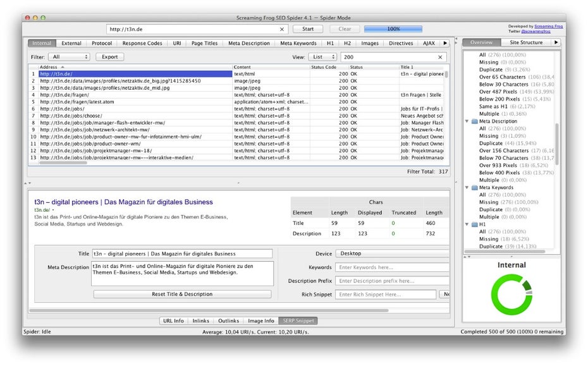Click the Clear button
The image size is (588, 366).
coord(345,29)
